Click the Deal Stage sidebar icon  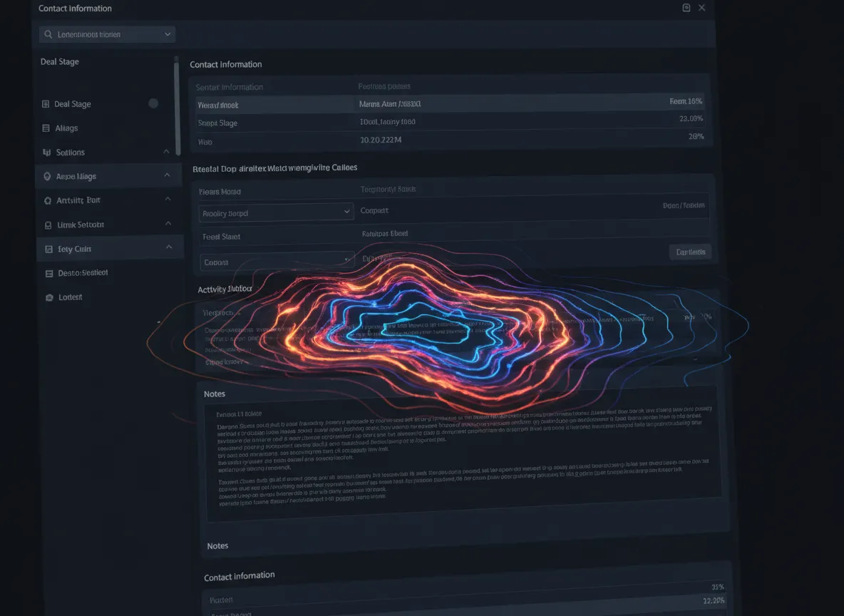tap(46, 104)
